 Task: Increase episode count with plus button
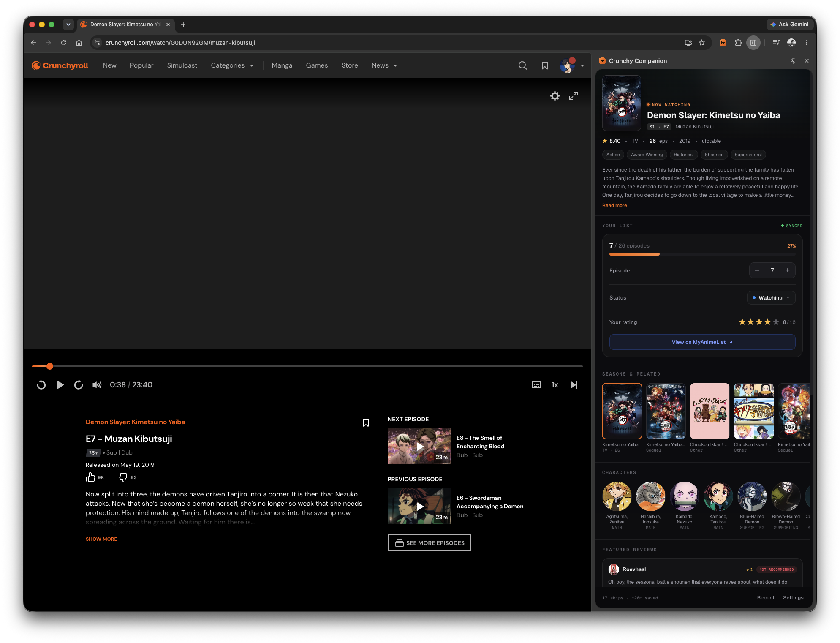pos(787,270)
